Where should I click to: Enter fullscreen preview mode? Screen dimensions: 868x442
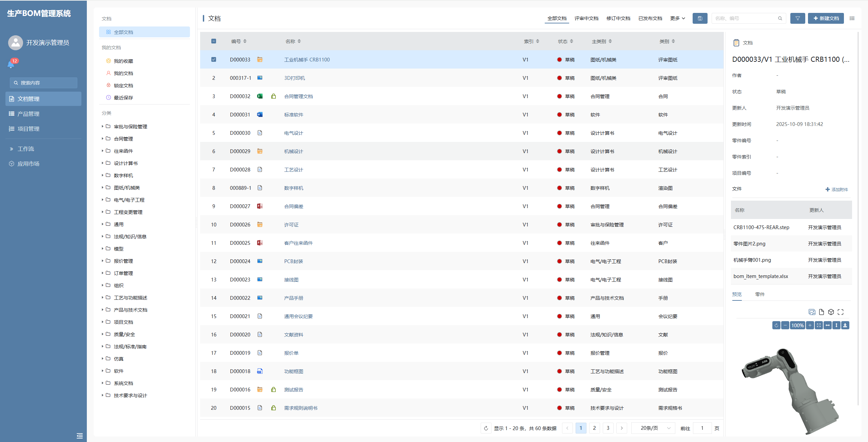coord(840,312)
